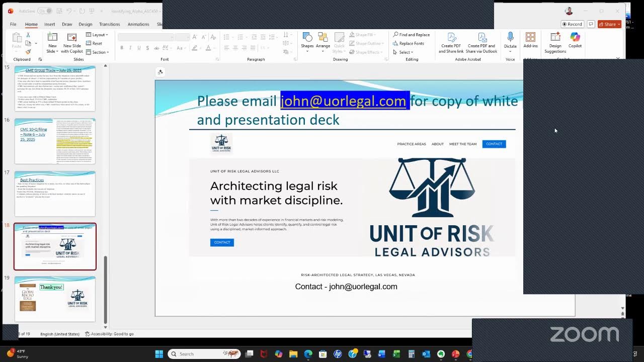Insert New Slide with Copilot
The width and height of the screenshot is (644, 362).
72,43
